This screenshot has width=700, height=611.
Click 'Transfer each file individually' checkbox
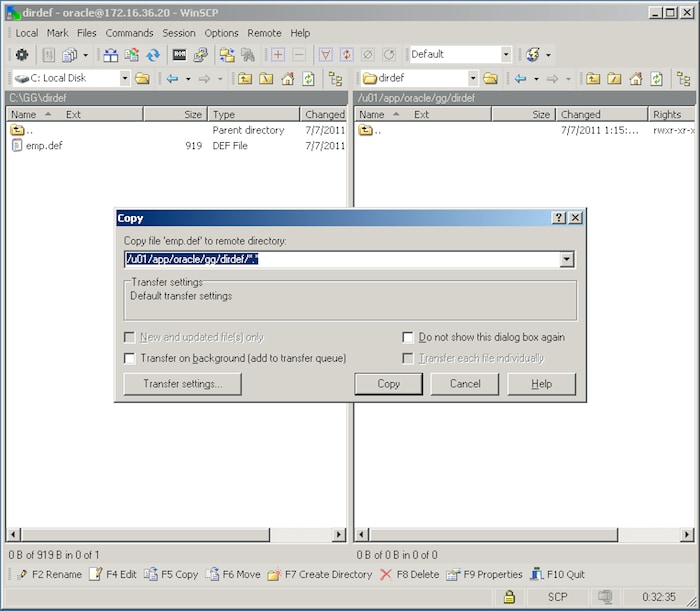[408, 358]
